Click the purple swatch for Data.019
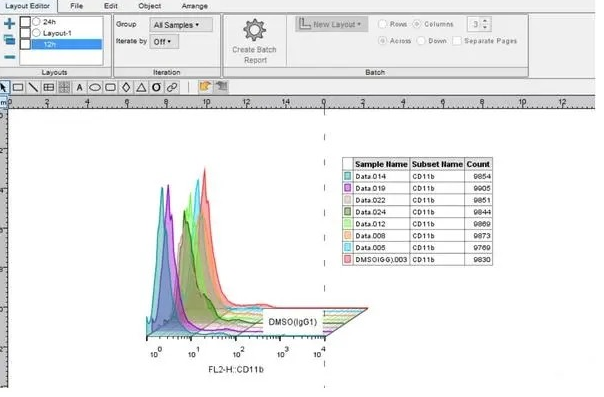Image resolution: width=604 pixels, height=397 pixels. pyautogui.click(x=348, y=188)
